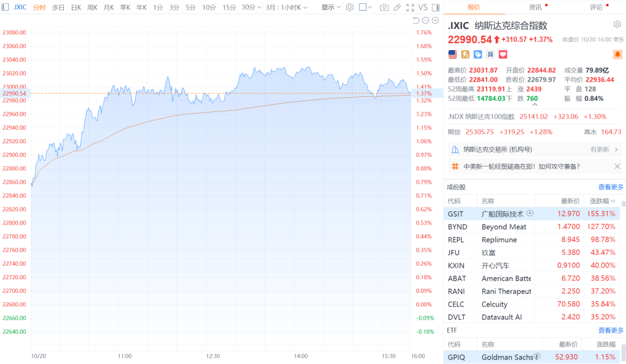Viewport: 626px width, 364px height.
Task: Take a chart screenshot with the camera icon
Action: tap(384, 7)
